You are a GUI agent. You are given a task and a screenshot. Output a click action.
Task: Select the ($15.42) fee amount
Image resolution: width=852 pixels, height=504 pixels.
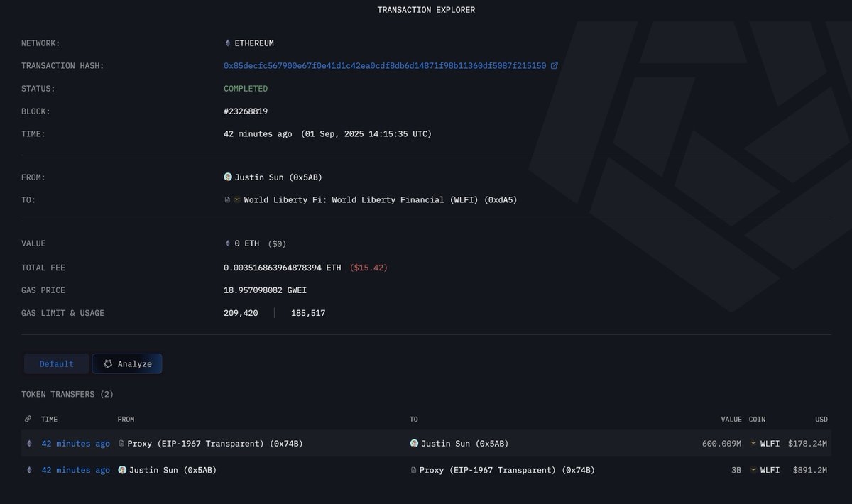(368, 268)
